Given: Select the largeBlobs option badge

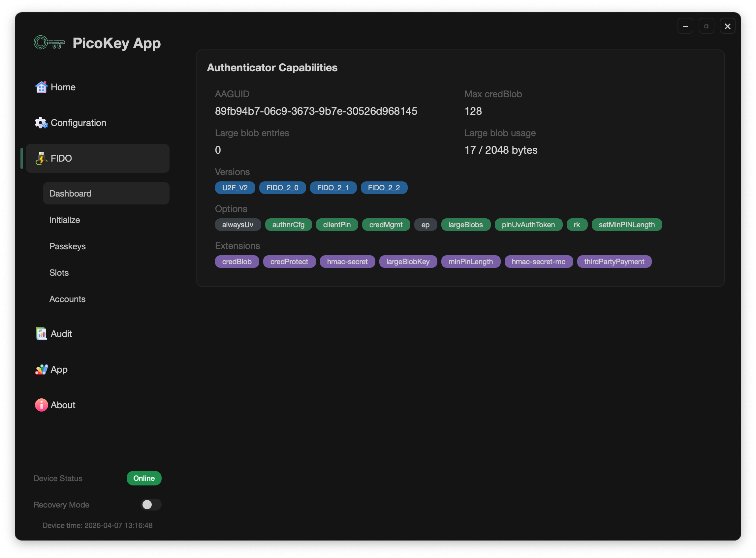Looking at the screenshot, I should coord(465,224).
